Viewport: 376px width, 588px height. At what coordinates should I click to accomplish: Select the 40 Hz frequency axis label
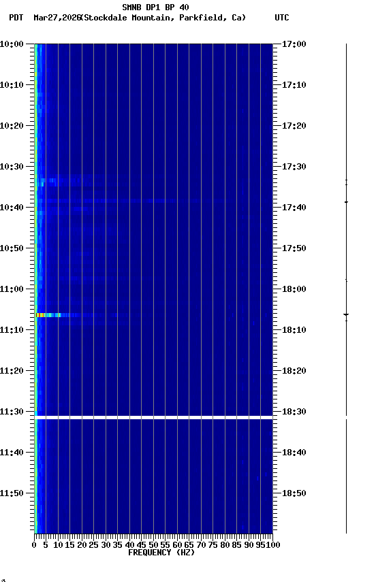[x=129, y=545]
